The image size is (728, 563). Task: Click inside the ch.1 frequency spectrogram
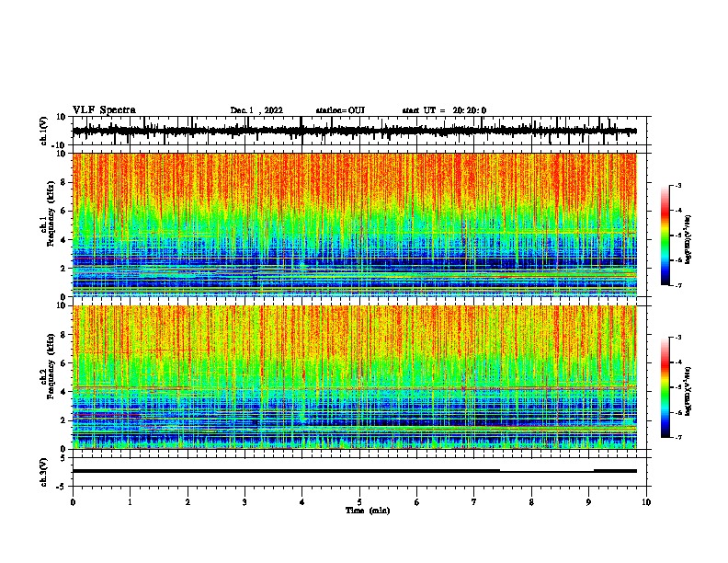pos(355,224)
